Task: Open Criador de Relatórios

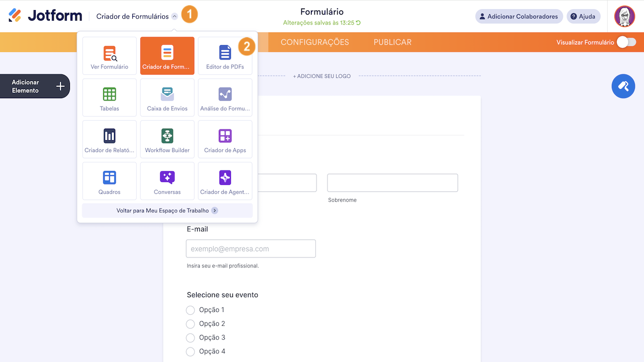Action: pyautogui.click(x=109, y=139)
